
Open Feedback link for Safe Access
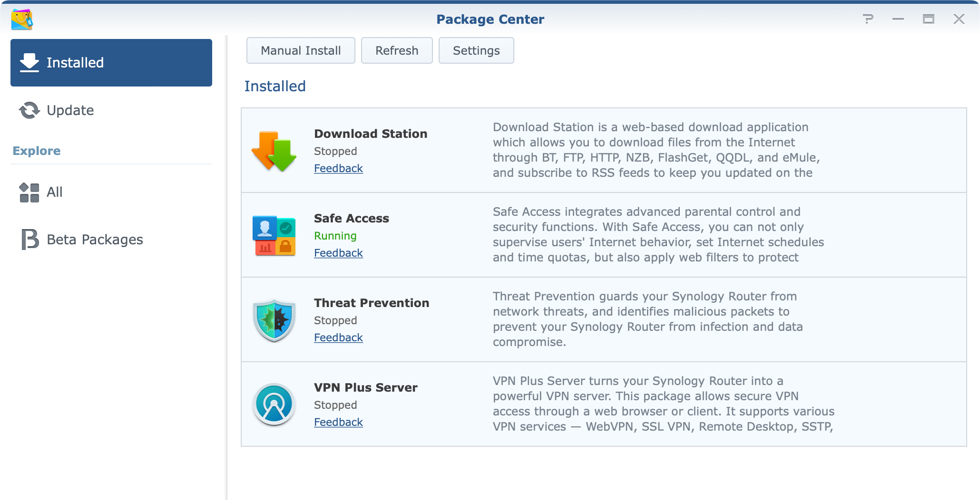(338, 253)
